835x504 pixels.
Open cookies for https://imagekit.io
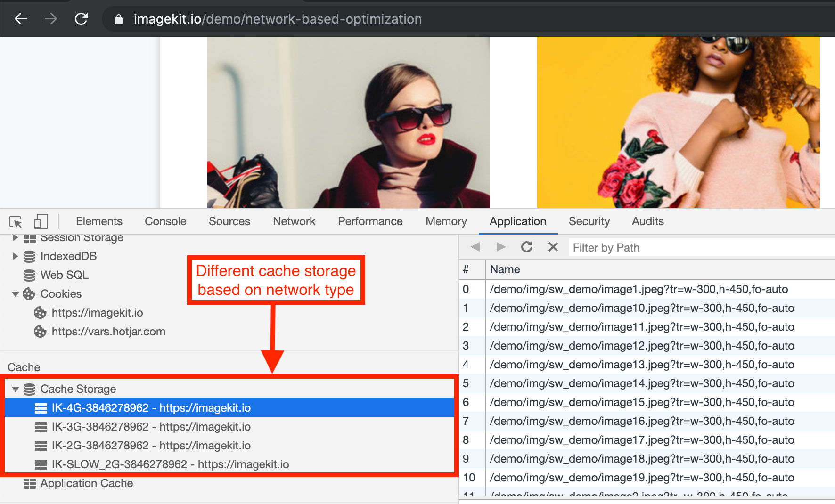point(97,313)
